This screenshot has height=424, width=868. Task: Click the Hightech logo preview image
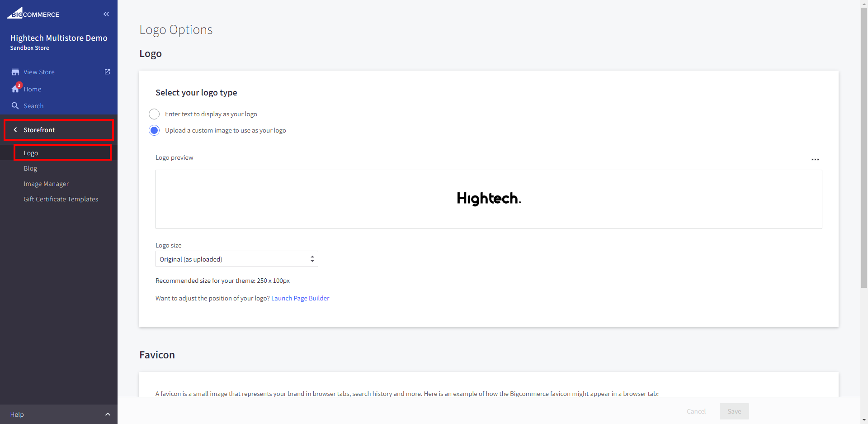click(489, 199)
